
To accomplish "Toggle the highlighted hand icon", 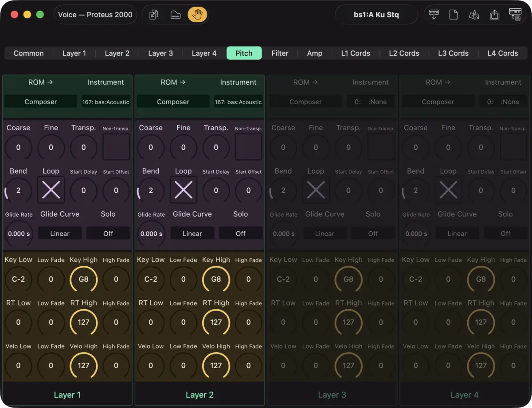I will 197,15.
